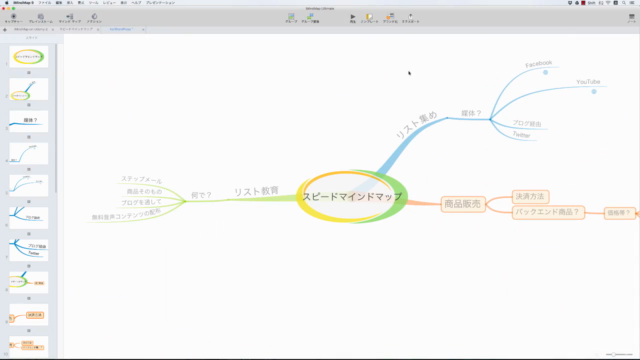Select the 商品販売 box branch
The image size is (640, 360).
463,204
